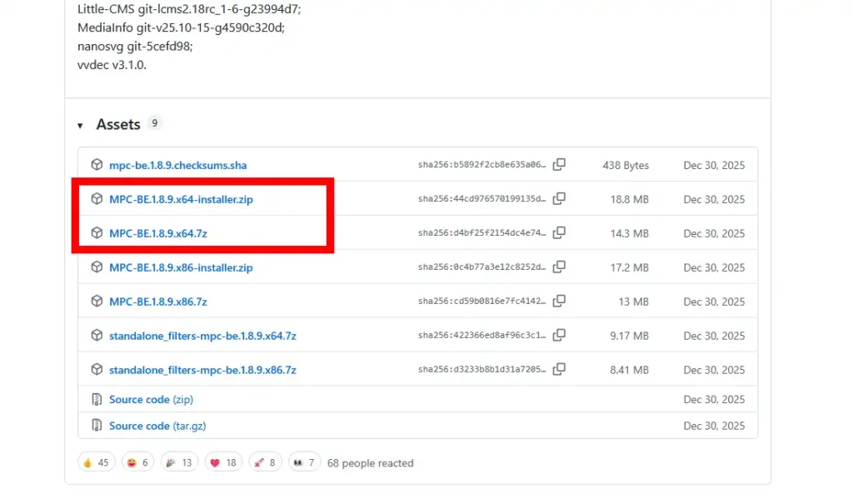Click the package icon beside MPC-BE.1.8.9.x64.7z
This screenshot has width=853, height=504.
[97, 233]
